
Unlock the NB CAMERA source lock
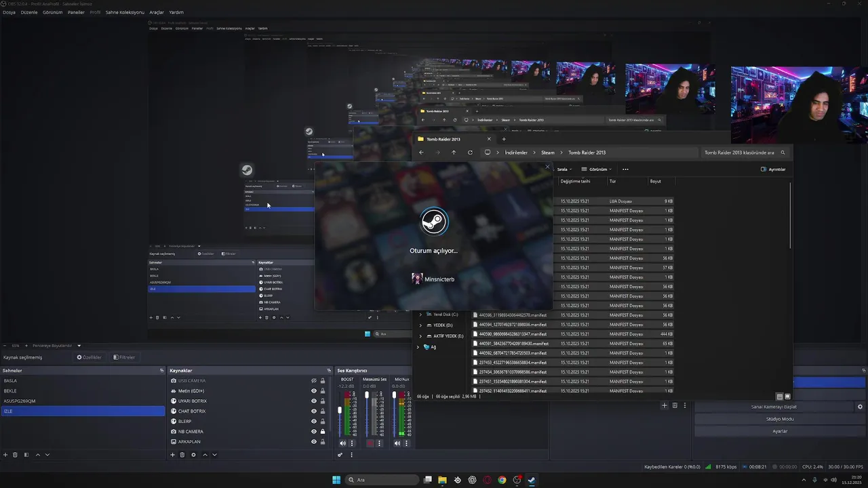(x=322, y=432)
